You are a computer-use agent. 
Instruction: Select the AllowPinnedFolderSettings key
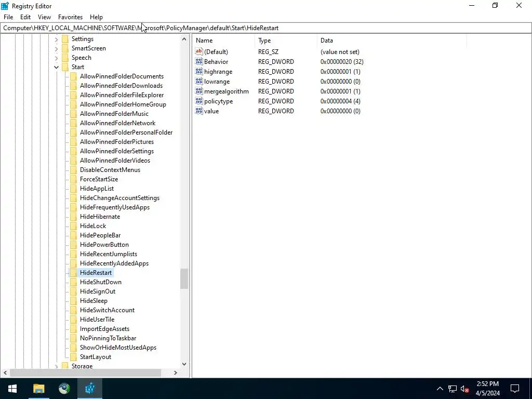(x=117, y=151)
